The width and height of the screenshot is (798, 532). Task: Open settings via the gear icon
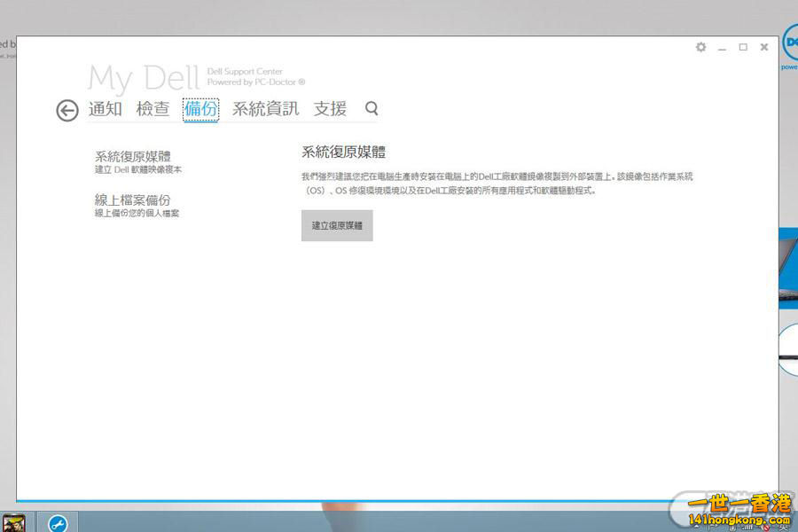coord(700,47)
